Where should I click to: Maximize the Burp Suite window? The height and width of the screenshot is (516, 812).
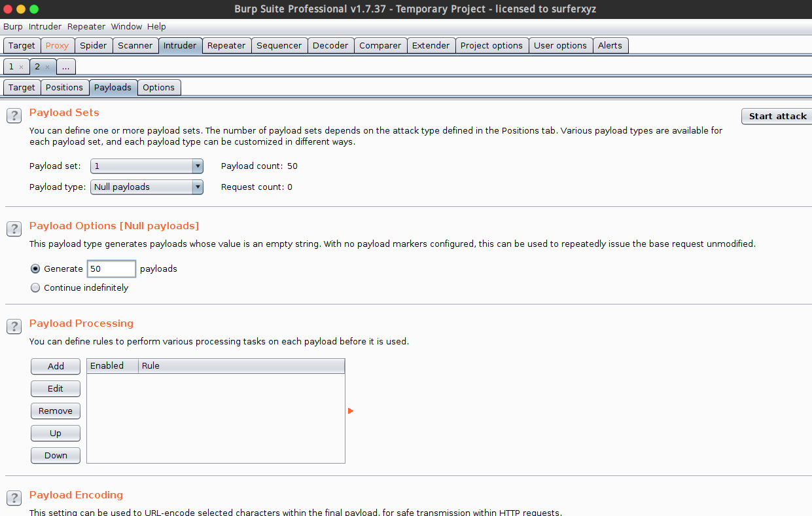click(34, 9)
